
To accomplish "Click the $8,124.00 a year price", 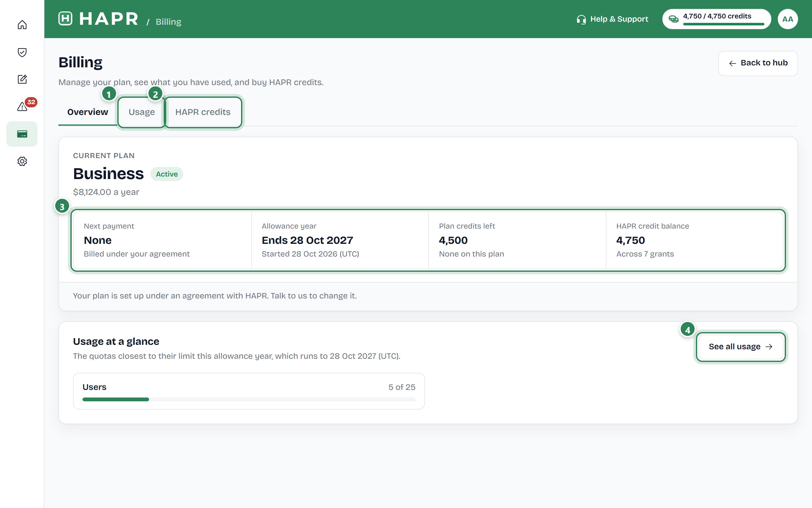I will point(106,192).
